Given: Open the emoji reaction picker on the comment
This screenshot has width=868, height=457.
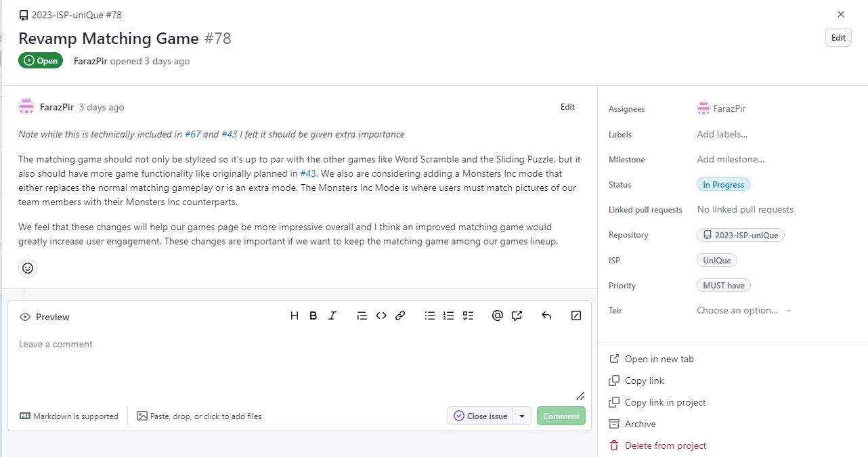Looking at the screenshot, I should tap(27, 267).
